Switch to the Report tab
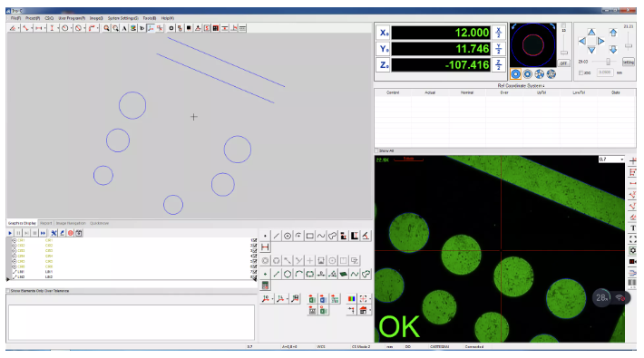 (46, 223)
